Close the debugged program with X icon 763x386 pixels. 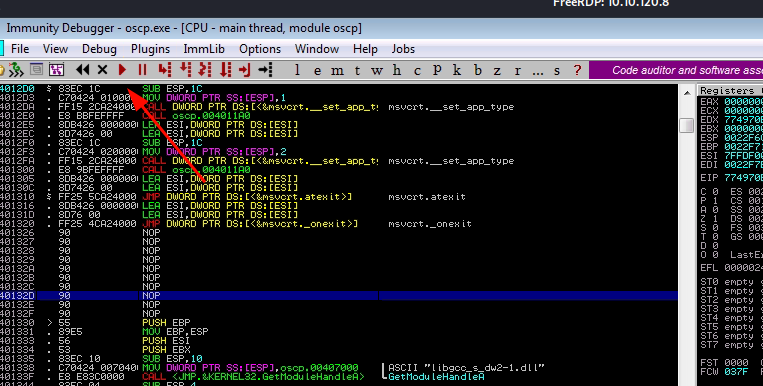(x=102, y=70)
